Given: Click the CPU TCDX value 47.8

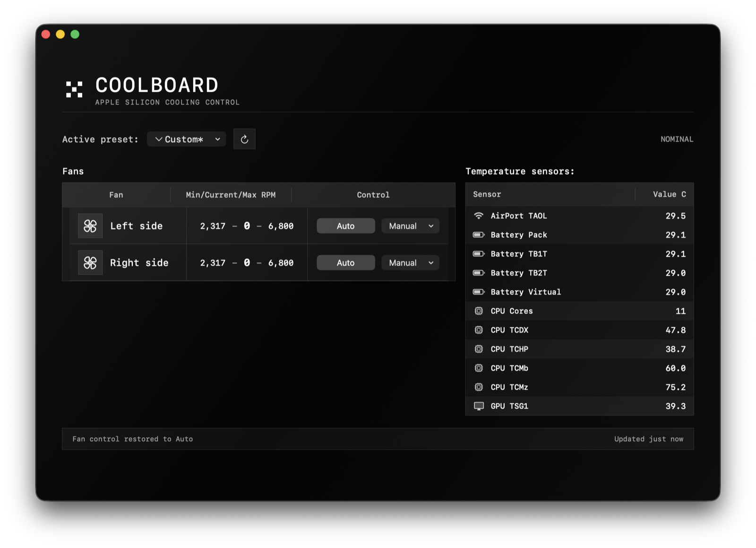Looking at the screenshot, I should 676,330.
